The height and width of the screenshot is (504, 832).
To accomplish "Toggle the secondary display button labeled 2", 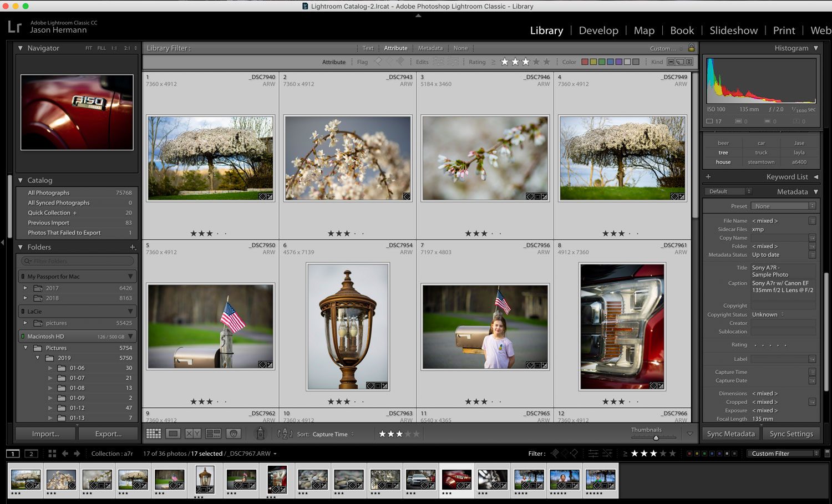I will coord(31,453).
